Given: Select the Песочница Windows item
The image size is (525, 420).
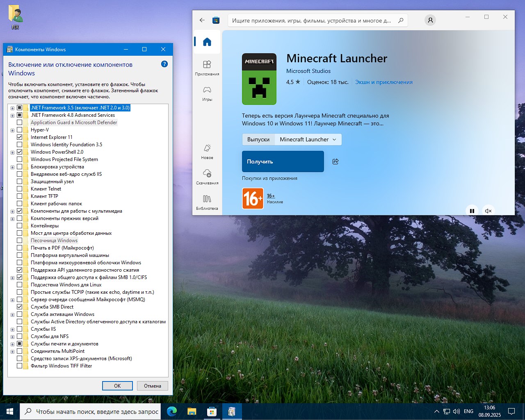Looking at the screenshot, I should 54,241.
